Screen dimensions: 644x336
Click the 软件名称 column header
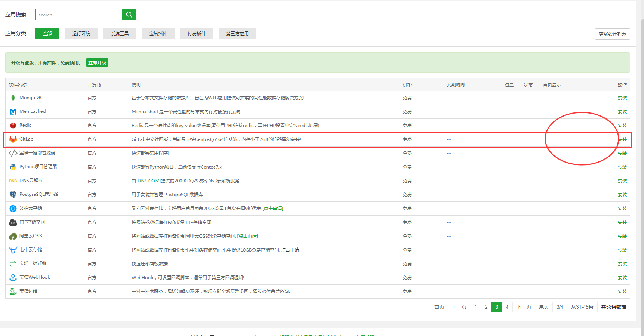(x=18, y=85)
